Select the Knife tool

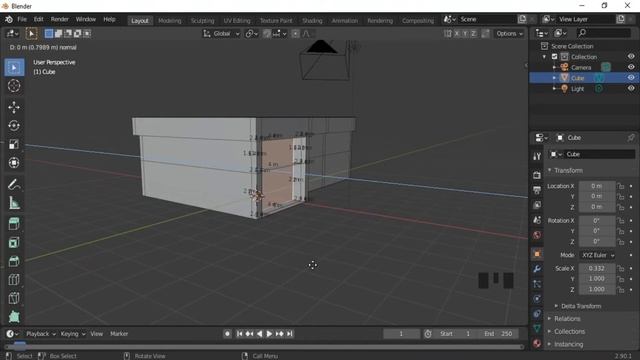pyautogui.click(x=14, y=298)
